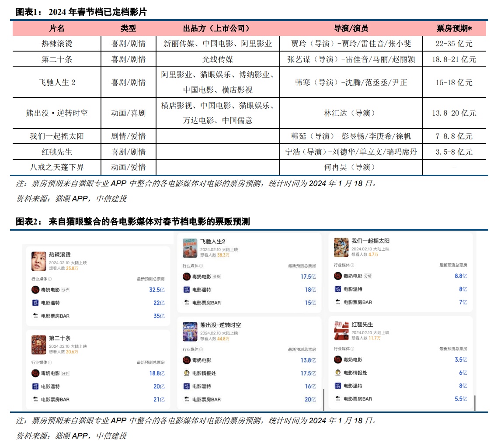Click 想看人数 38.3万 in 飞驰人生2 card

pos(215,255)
